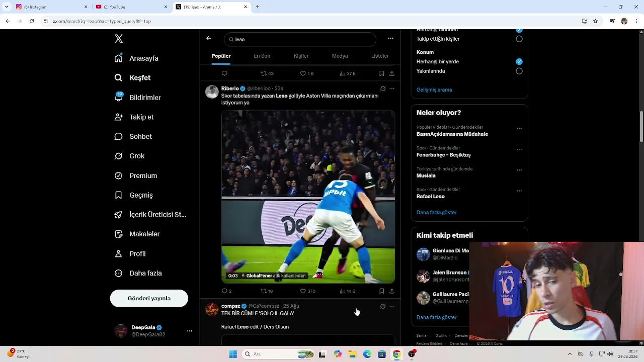
Task: Open compsz profile avatar
Action: [212, 309]
